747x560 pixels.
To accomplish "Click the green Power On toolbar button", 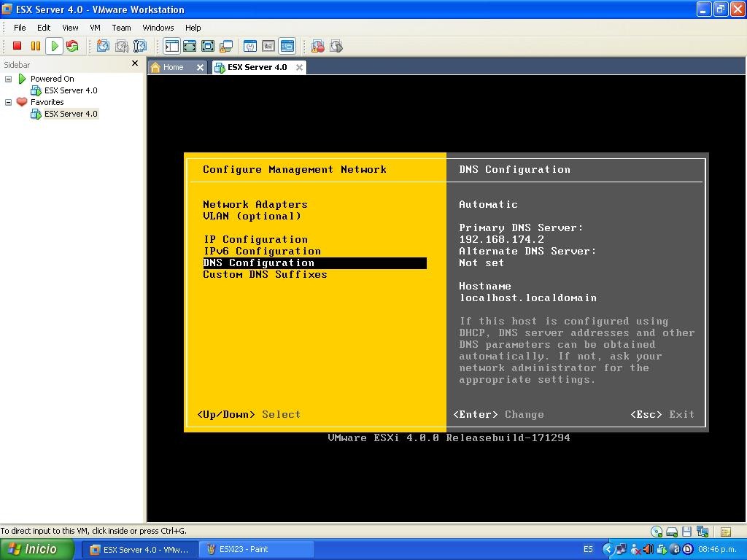I will coord(54,46).
